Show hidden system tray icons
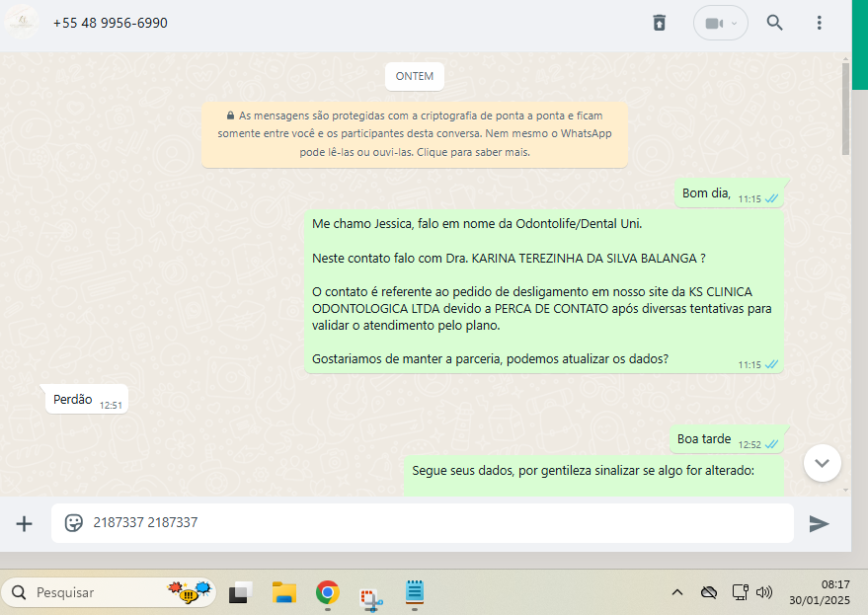The image size is (868, 615). point(677,592)
